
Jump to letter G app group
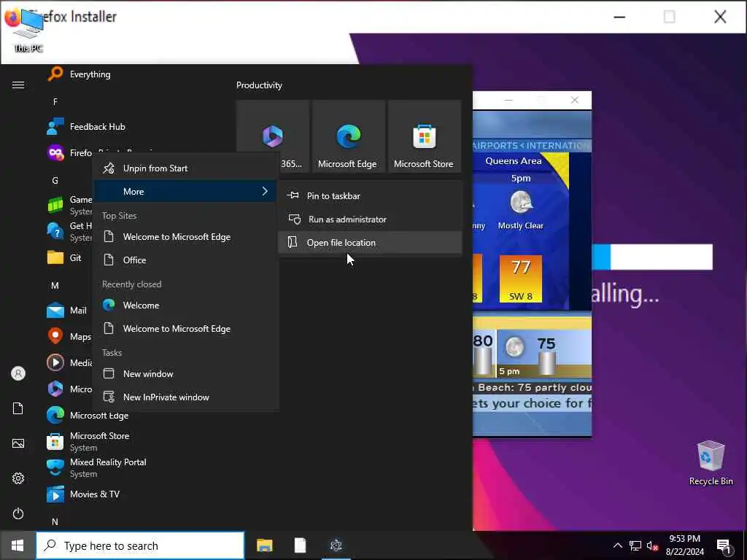click(x=55, y=181)
